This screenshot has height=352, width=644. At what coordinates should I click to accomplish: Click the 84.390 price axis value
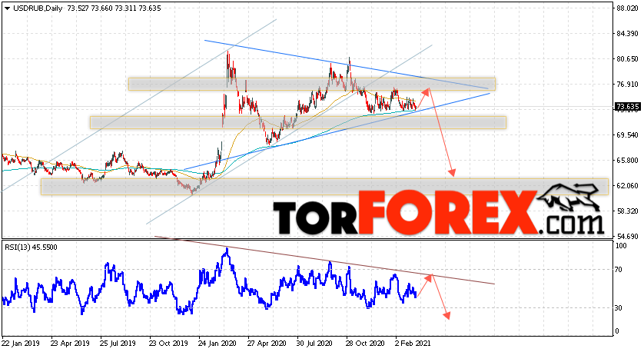628,34
